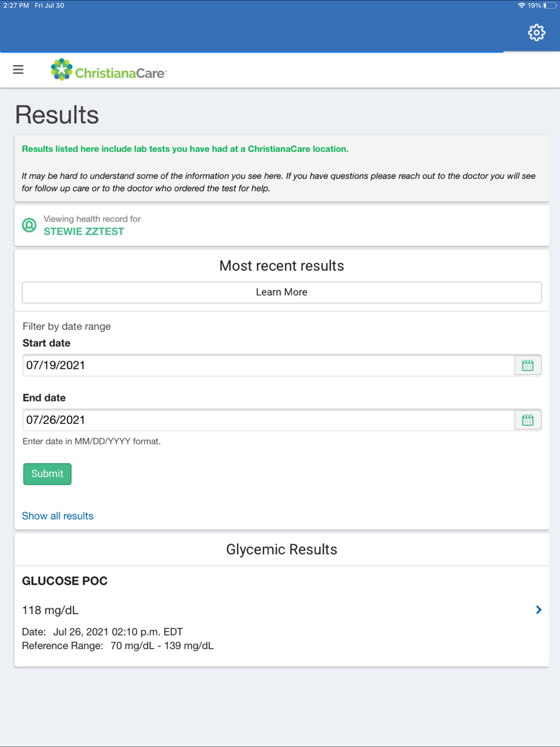Tap the GLUCOSE POC heading
The width and height of the screenshot is (560, 747).
65,581
